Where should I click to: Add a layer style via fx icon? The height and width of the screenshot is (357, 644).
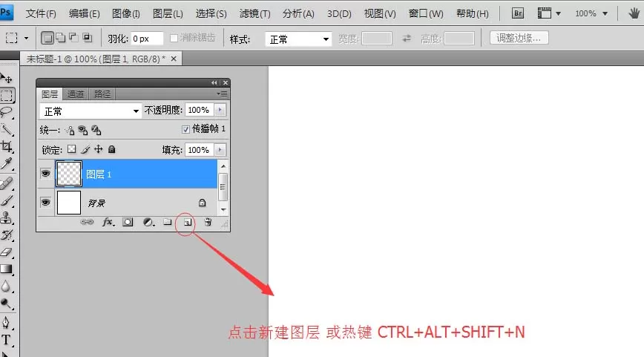[108, 222]
